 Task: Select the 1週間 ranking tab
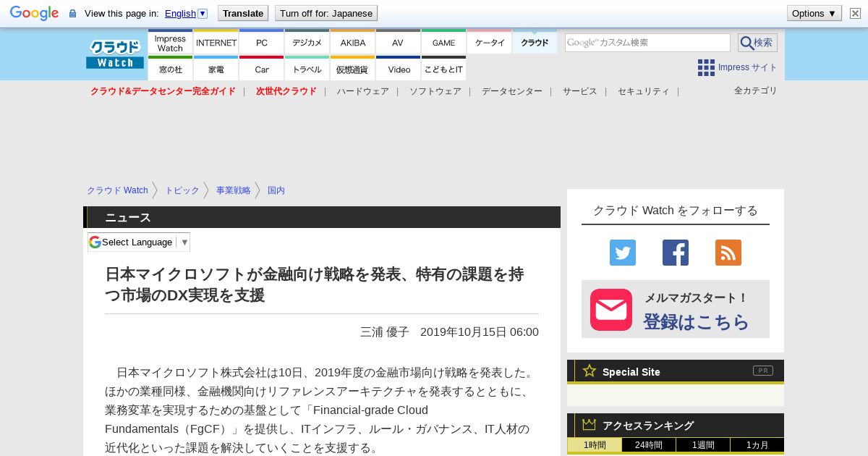click(x=703, y=445)
